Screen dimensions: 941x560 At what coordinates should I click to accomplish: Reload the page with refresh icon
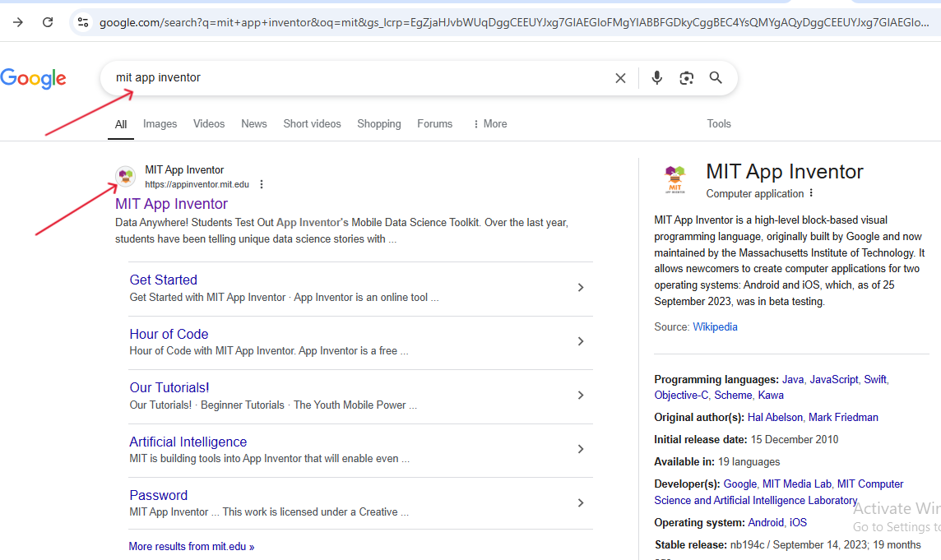pos(48,22)
